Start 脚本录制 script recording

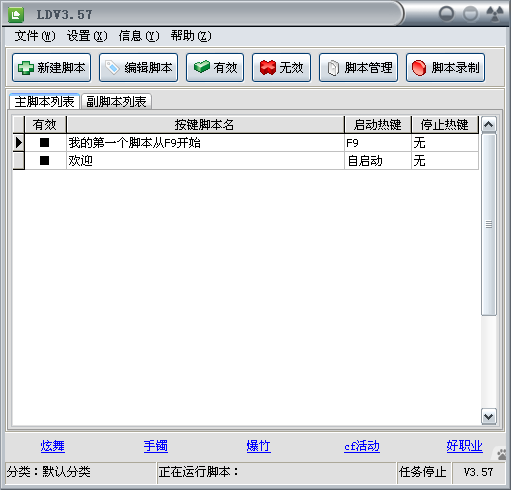pyautogui.click(x=445, y=68)
